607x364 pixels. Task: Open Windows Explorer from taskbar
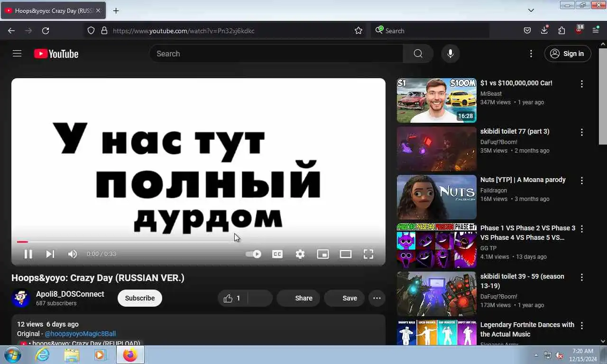pos(72,355)
